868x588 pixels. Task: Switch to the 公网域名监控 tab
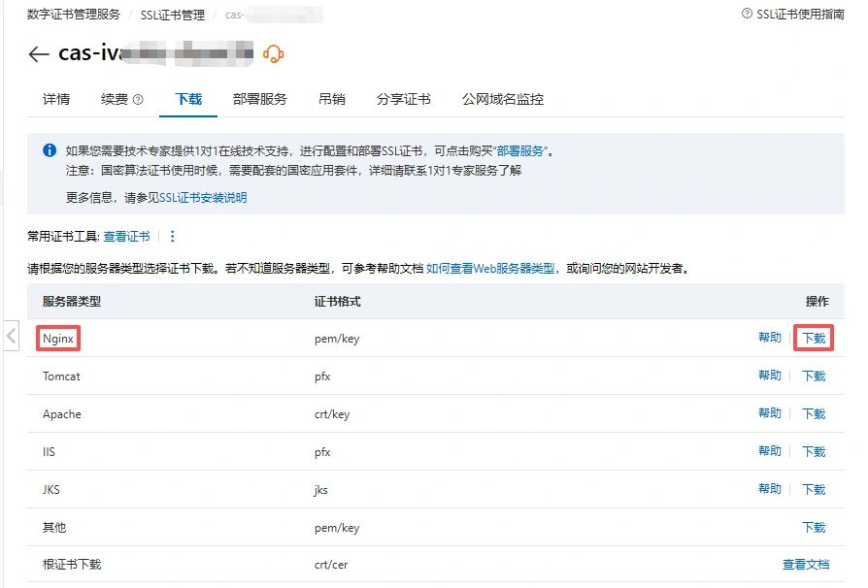(504, 98)
